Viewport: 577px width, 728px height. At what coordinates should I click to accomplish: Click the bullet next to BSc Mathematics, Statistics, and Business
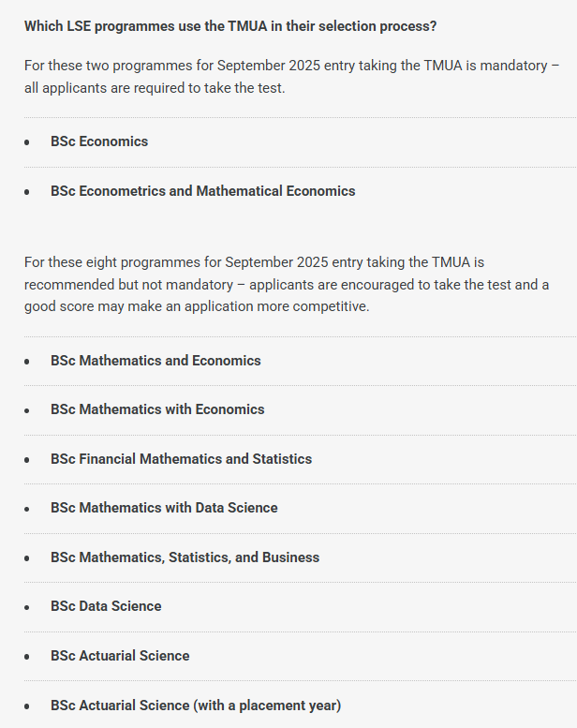(27, 558)
